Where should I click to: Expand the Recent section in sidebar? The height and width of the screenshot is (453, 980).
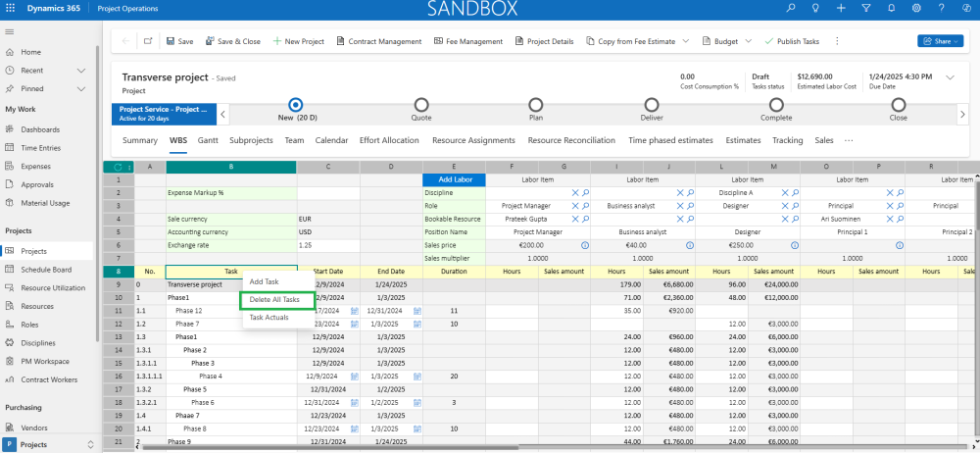[81, 70]
